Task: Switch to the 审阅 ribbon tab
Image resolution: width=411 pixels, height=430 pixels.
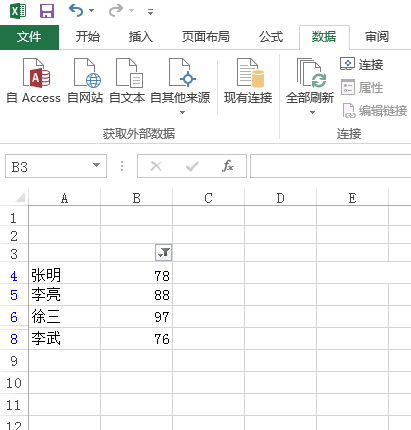Action: [x=377, y=37]
